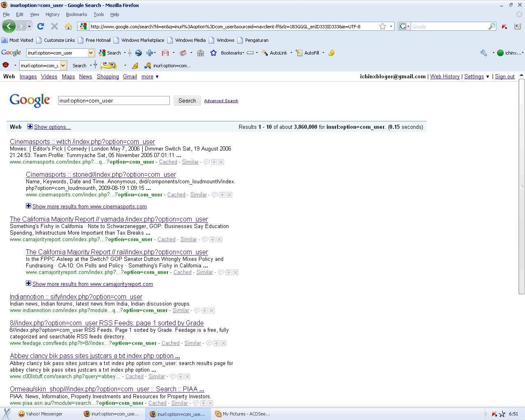The width and height of the screenshot is (525, 420).
Task: Click the red monkey face toolbar icon
Action: [x=6, y=65]
